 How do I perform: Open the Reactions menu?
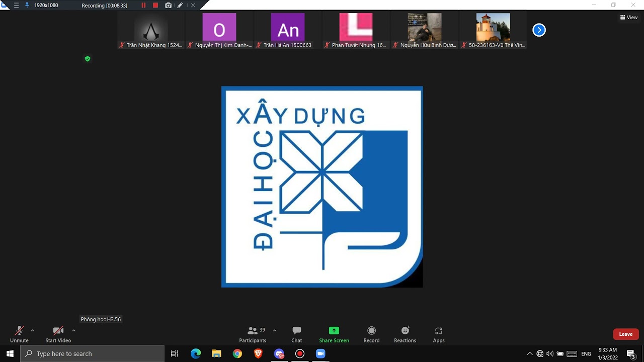(405, 334)
